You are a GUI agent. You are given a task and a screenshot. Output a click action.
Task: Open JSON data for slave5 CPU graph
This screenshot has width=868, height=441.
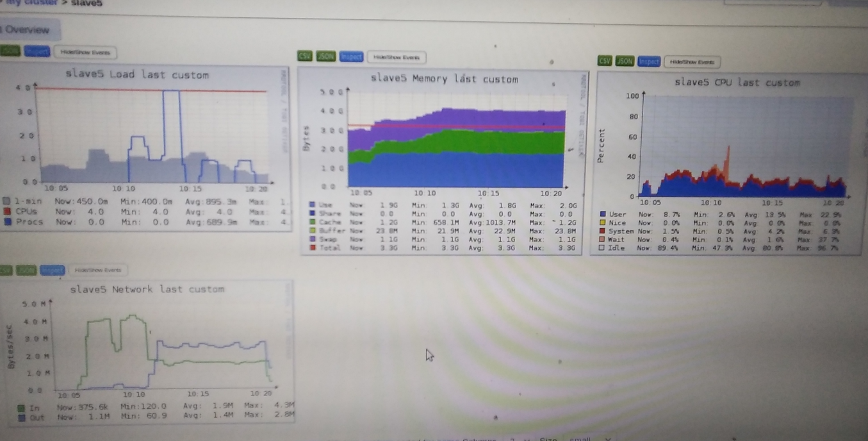pos(625,62)
